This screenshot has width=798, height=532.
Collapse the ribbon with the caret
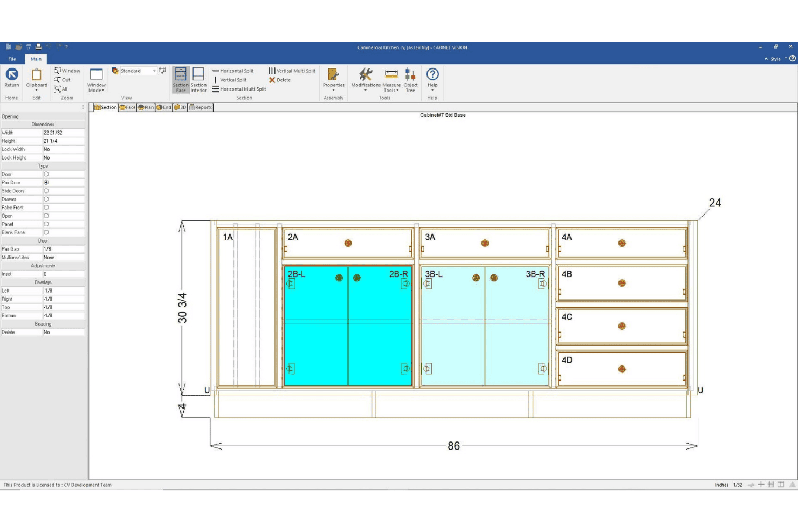click(x=766, y=59)
